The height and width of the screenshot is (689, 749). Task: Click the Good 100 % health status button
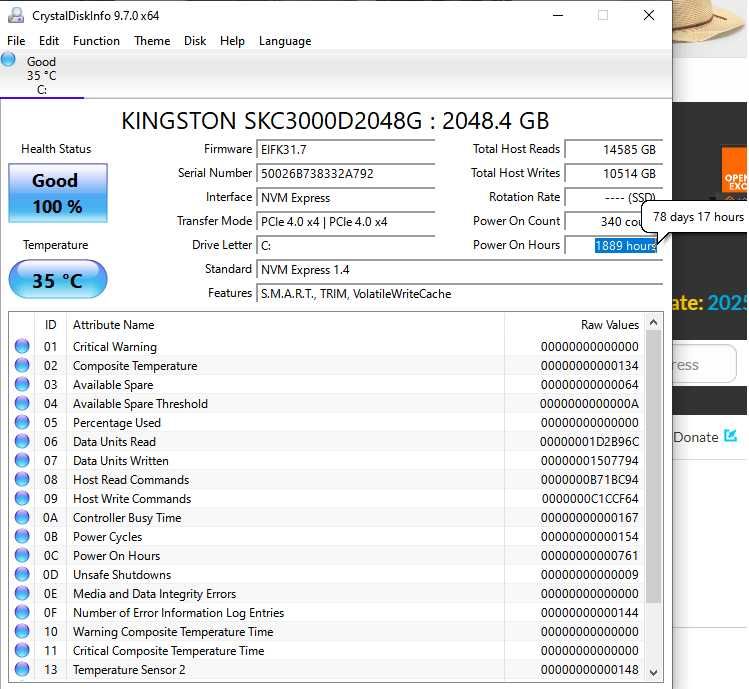pos(58,193)
